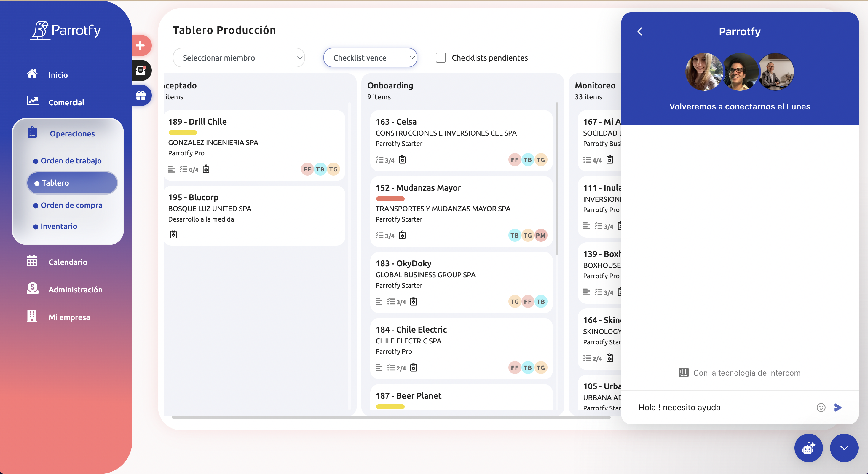Click 'GLOBAL BUSINESS GROUP SPA' text

pyautogui.click(x=425, y=275)
